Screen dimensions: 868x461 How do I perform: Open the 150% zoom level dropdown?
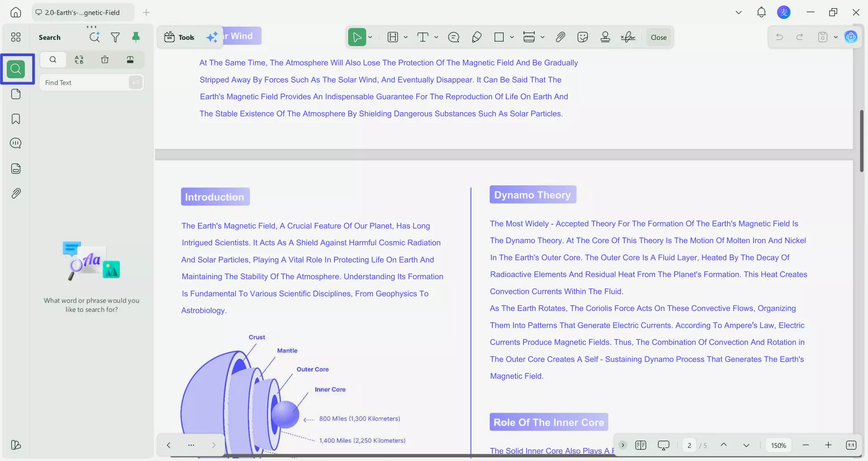(778, 446)
